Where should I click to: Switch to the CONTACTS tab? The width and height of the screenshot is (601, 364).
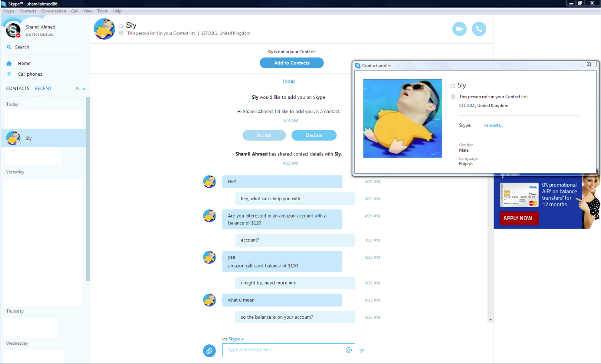(x=18, y=88)
